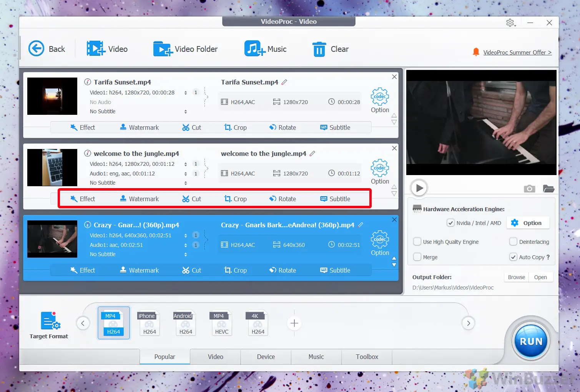Open the output folder icon under preview
Viewport: 580px width, 392px height.
tap(548, 189)
